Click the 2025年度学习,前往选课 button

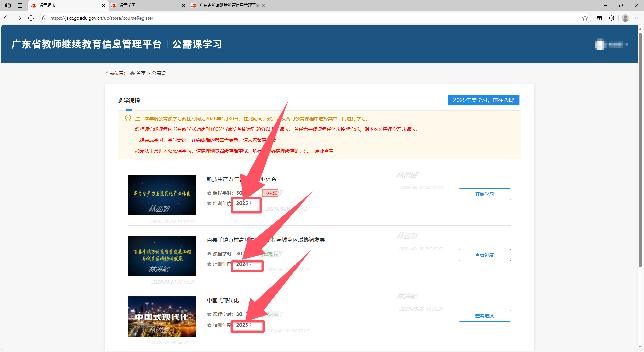pyautogui.click(x=483, y=100)
